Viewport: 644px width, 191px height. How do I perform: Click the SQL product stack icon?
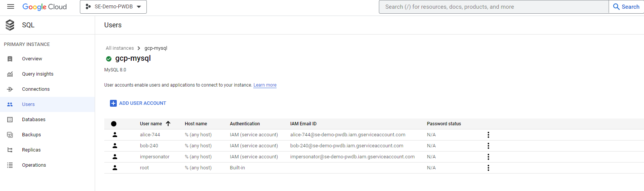[x=10, y=25]
